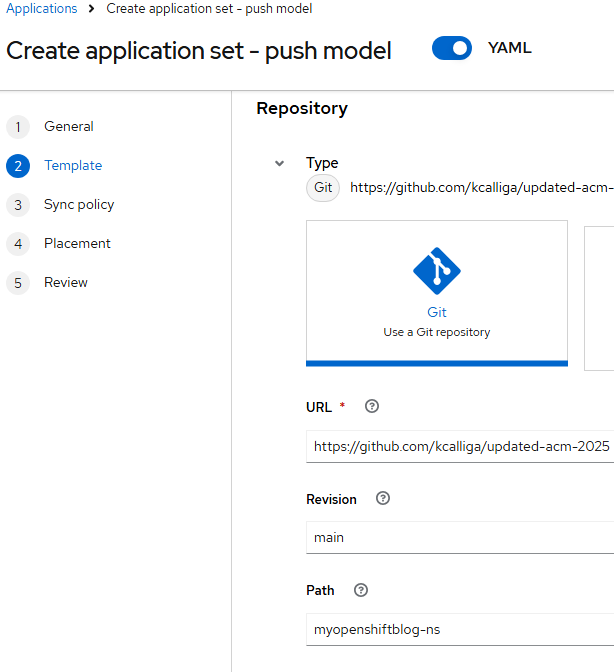Toggle the YAML switch off
The height and width of the screenshot is (672, 614).
pos(452,48)
